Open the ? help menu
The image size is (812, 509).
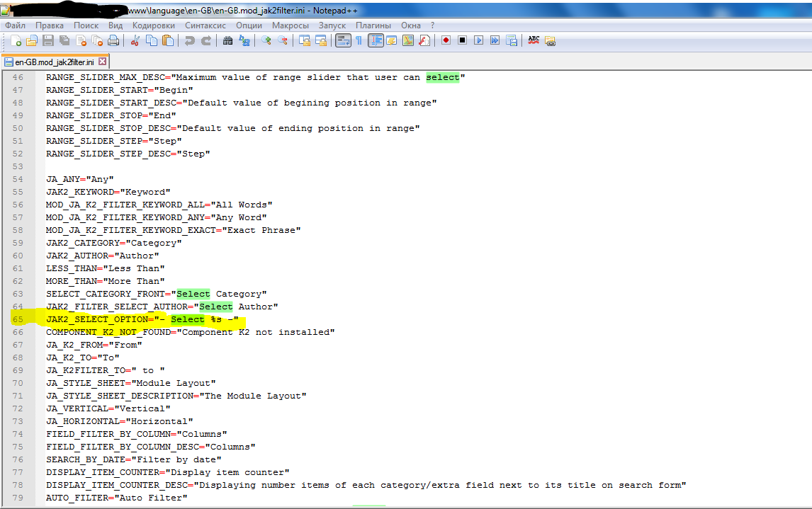coord(432,25)
